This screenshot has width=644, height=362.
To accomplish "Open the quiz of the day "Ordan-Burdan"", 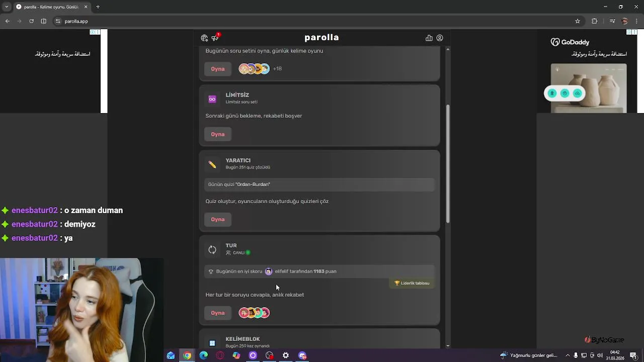I will (x=319, y=185).
